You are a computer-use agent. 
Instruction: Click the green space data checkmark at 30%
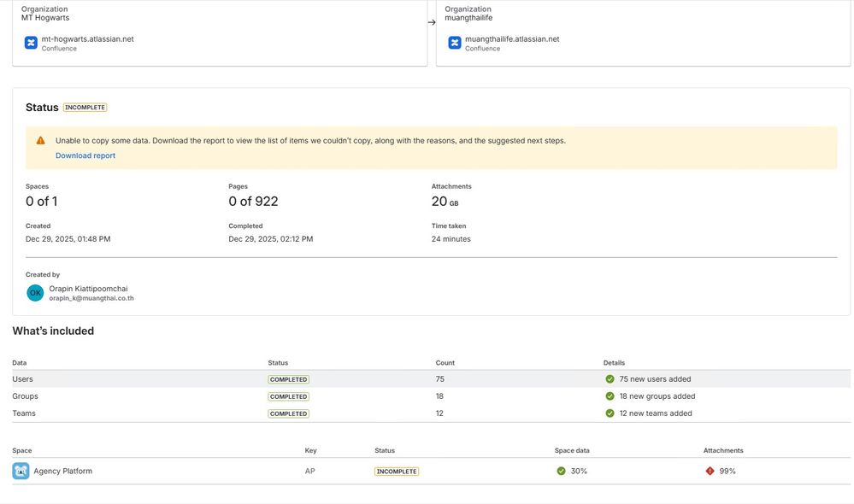(561, 471)
